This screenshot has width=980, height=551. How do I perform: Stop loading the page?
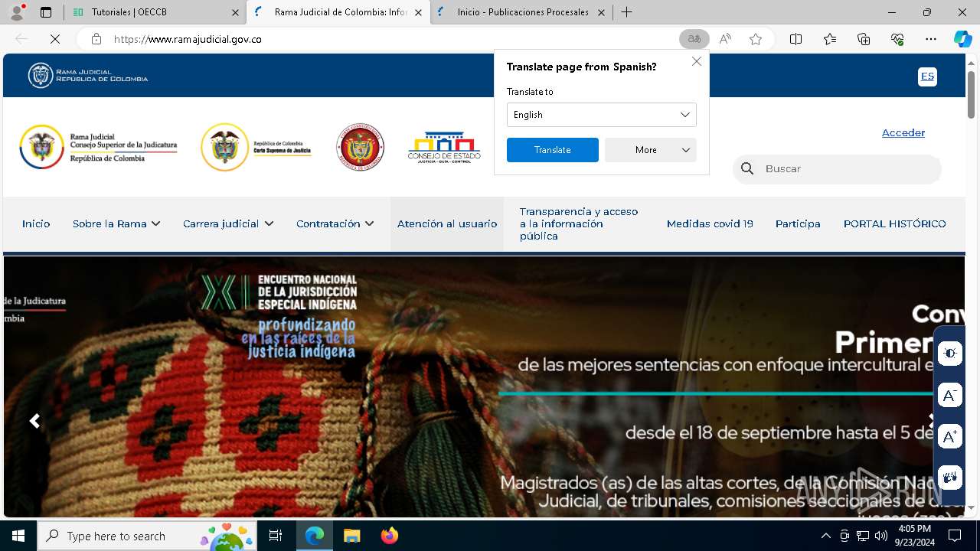(x=55, y=39)
